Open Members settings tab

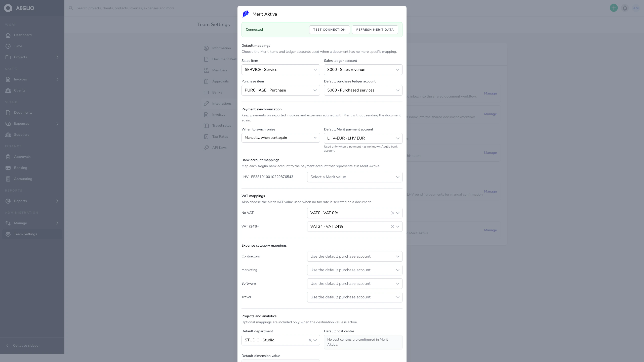[x=219, y=70]
